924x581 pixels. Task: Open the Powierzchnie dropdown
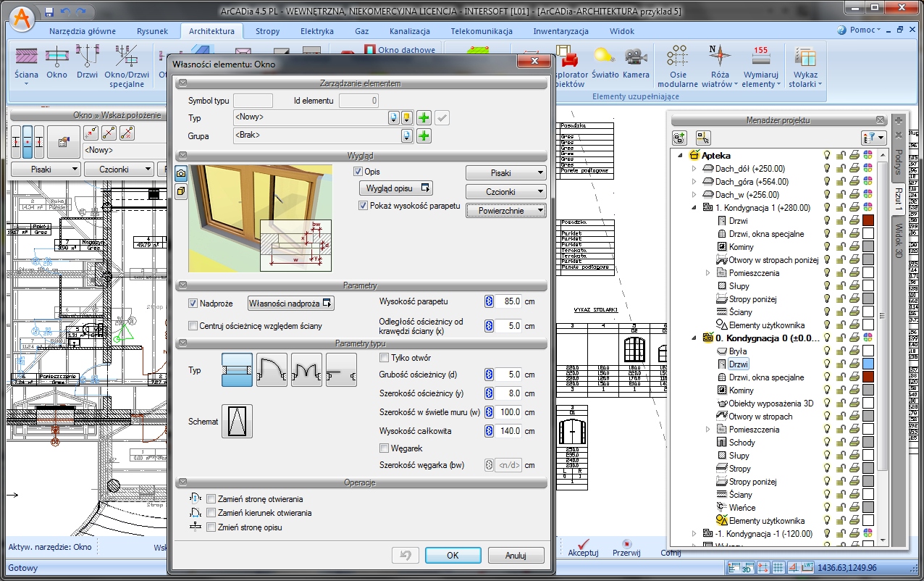(505, 211)
